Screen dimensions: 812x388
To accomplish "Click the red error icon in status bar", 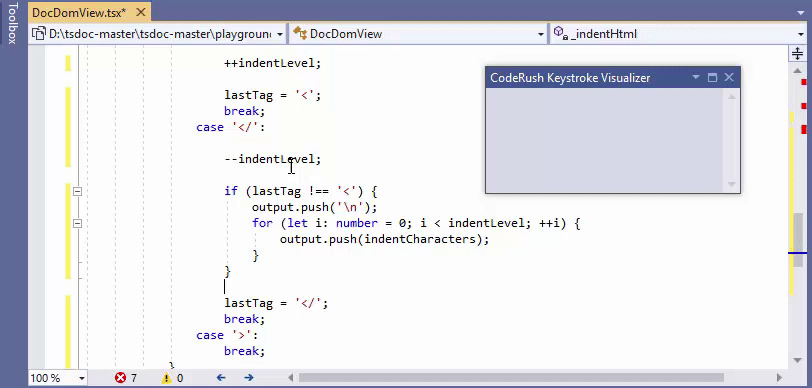I will pyautogui.click(x=120, y=378).
